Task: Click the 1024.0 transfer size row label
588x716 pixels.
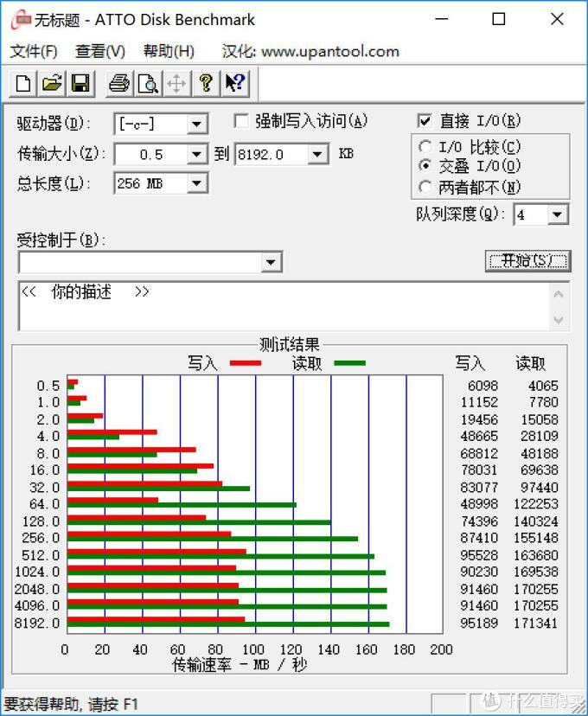Action: (x=37, y=572)
